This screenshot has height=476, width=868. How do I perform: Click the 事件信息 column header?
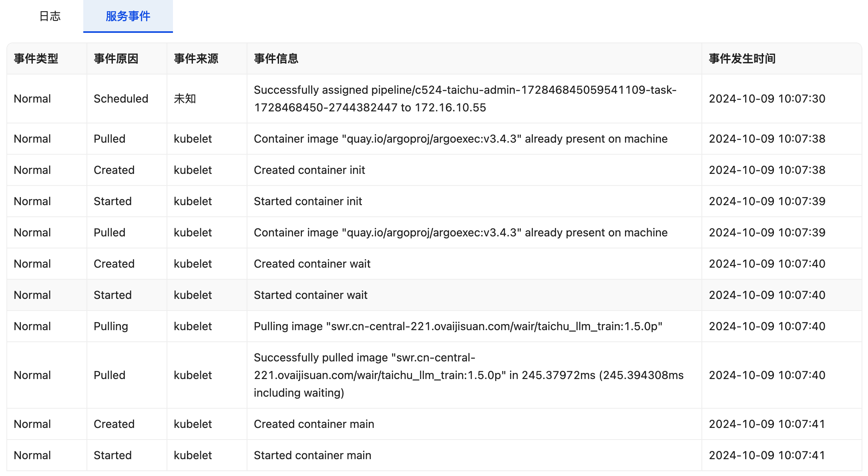coord(276,59)
